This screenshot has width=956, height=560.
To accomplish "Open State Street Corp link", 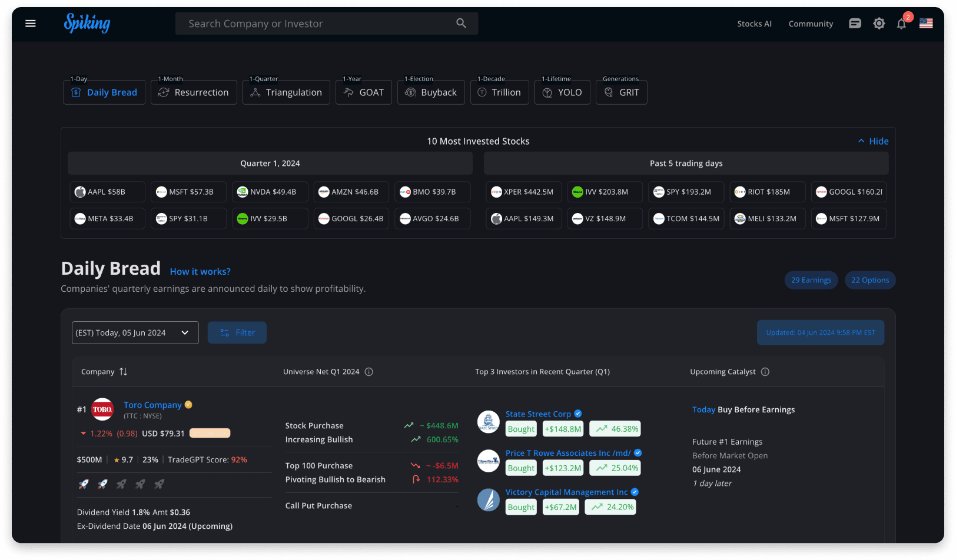I will pos(538,414).
